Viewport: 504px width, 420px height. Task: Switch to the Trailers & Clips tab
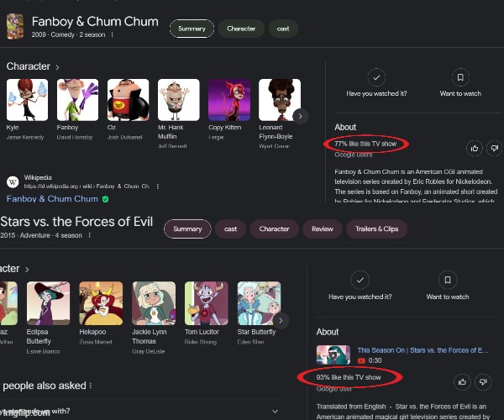(376, 229)
